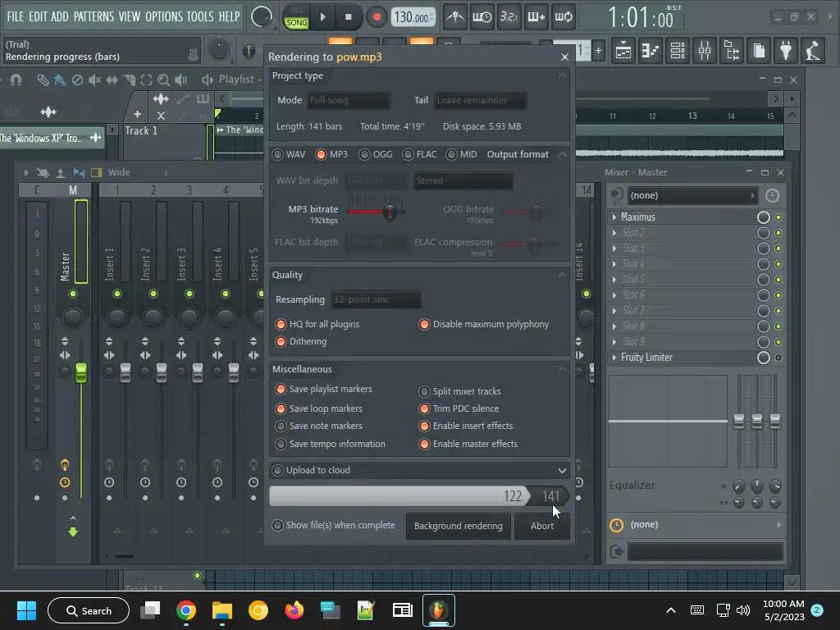Screen dimensions: 840x630
Task: Expand the Upload to cloud chevron
Action: (562, 471)
